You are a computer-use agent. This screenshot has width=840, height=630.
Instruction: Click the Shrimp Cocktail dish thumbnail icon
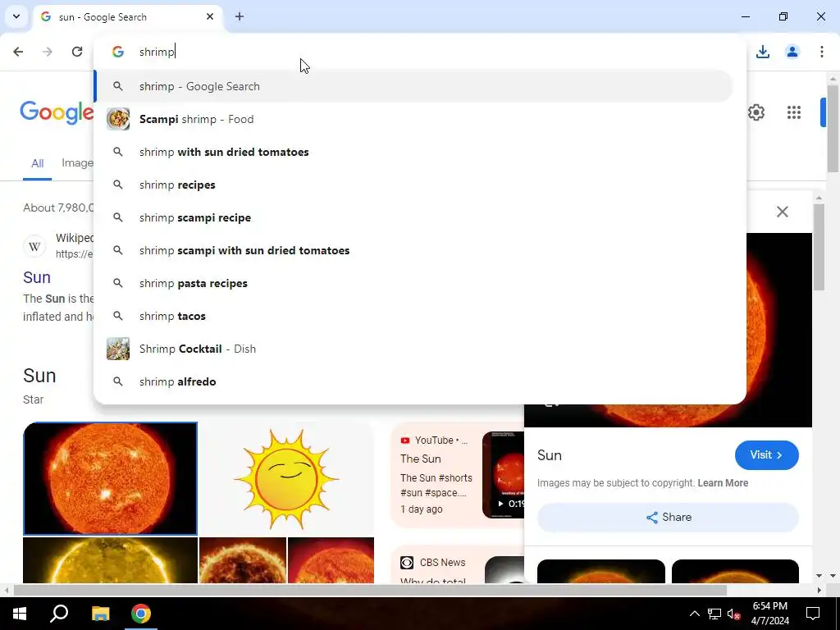click(x=118, y=349)
